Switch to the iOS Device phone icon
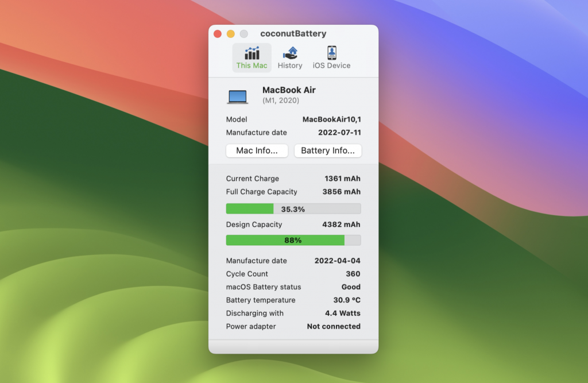 331,53
